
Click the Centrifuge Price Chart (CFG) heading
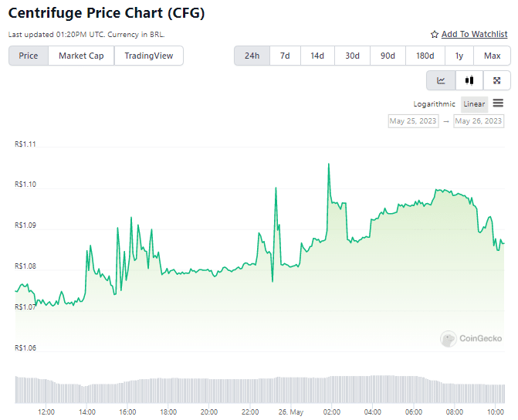[107, 13]
